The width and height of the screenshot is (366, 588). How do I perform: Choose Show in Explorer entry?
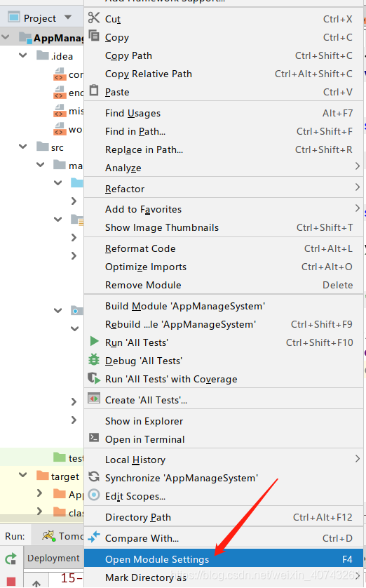[x=224, y=421]
